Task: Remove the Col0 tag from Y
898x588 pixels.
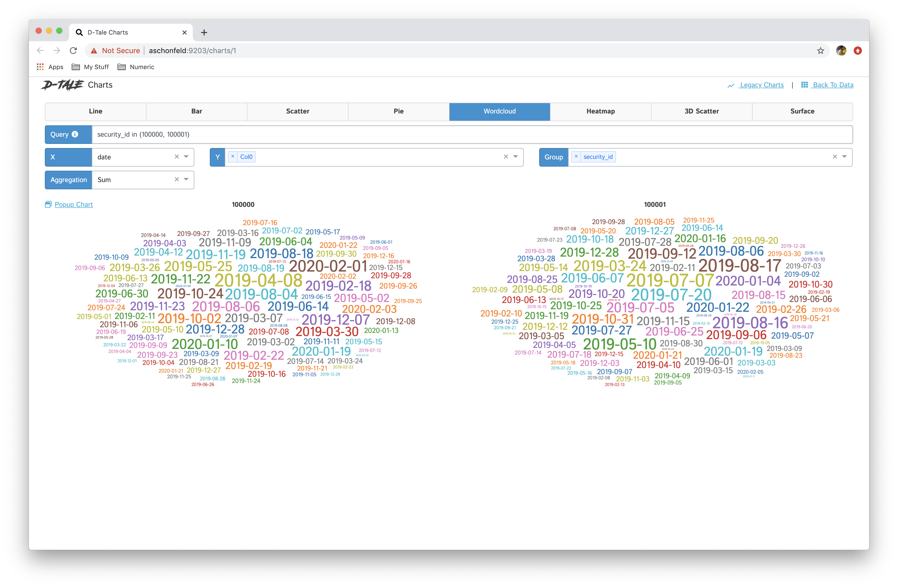Action: (x=233, y=157)
